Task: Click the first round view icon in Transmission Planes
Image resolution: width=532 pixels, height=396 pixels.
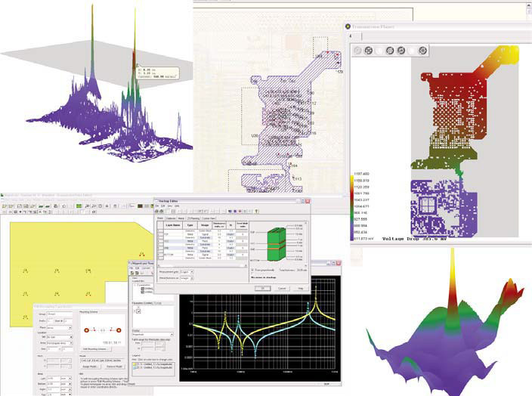Action: pos(357,51)
